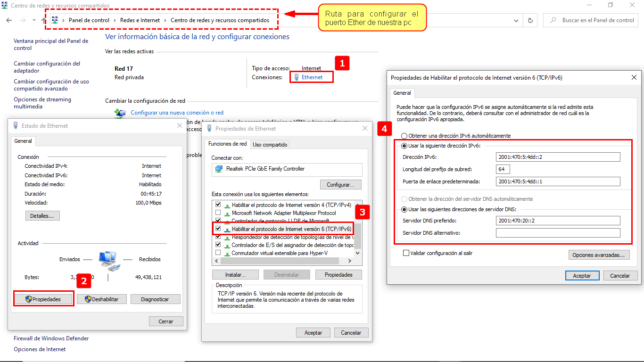Click the Control Panel icon in address bar
This screenshot has height=362, width=644.
[55, 20]
